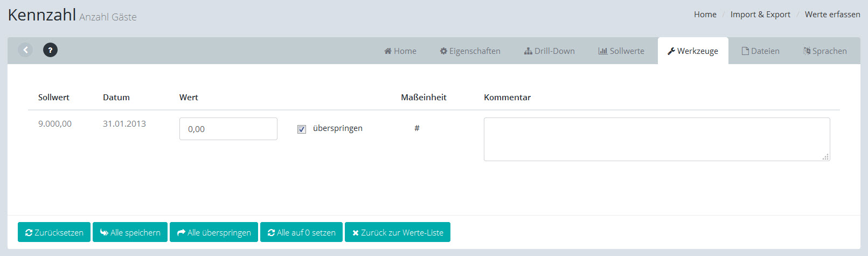Click Alle überspringen button
Viewport: 868px width, 256px height.
point(214,232)
